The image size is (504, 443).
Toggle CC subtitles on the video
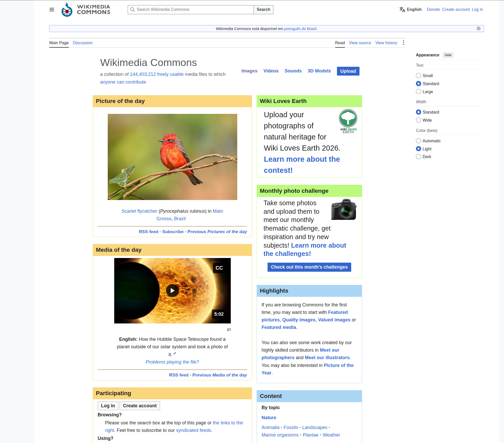219,268
